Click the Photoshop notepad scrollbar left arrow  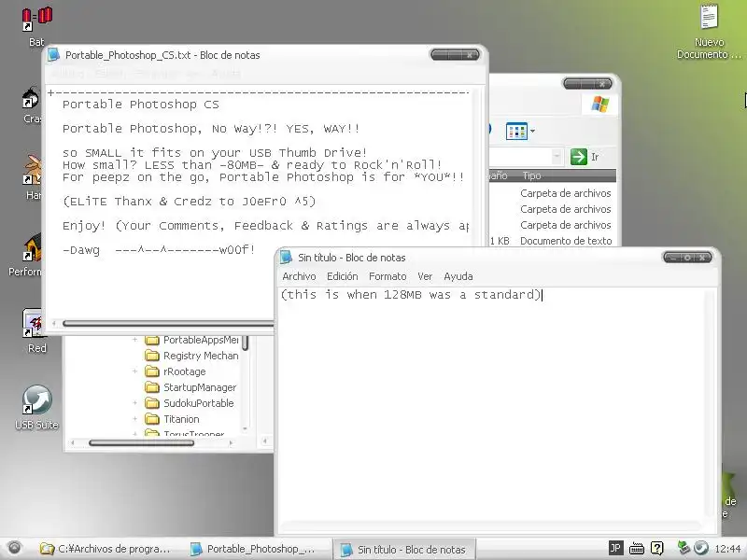point(54,324)
